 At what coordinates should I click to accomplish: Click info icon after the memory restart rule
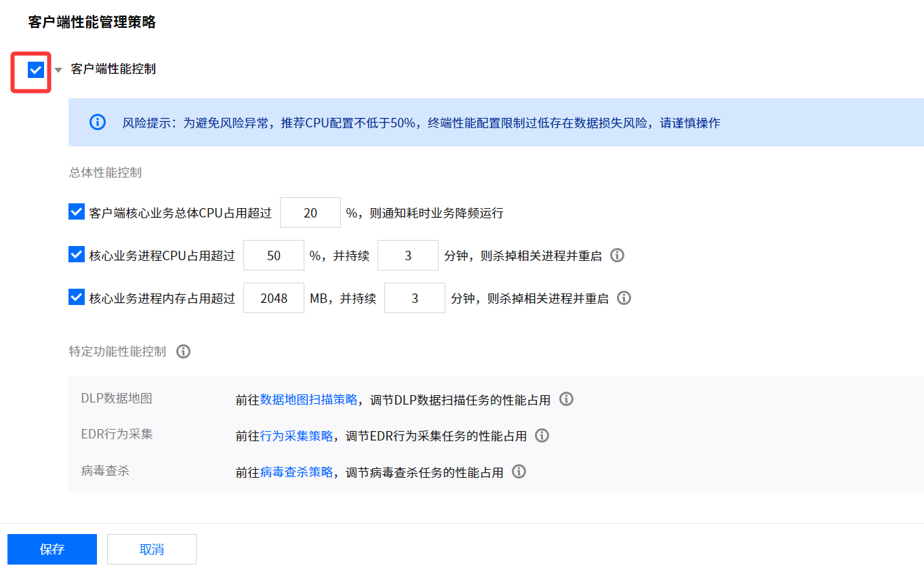[624, 298]
